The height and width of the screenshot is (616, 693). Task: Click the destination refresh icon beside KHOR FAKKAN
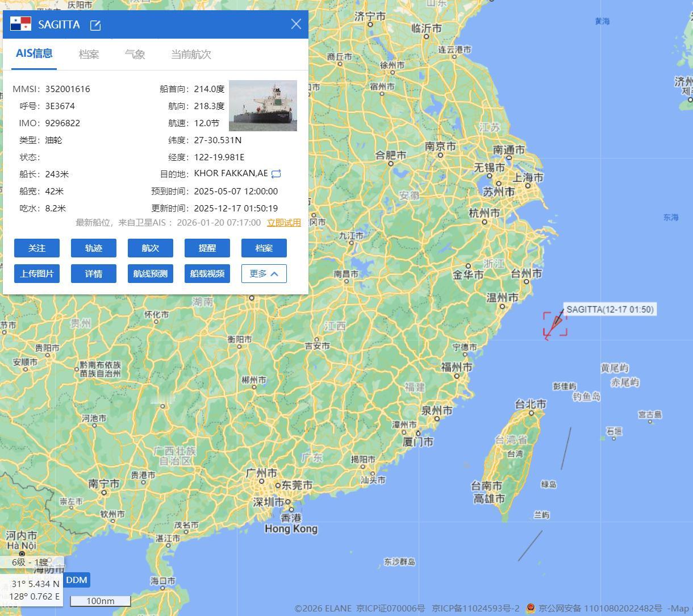pos(276,174)
